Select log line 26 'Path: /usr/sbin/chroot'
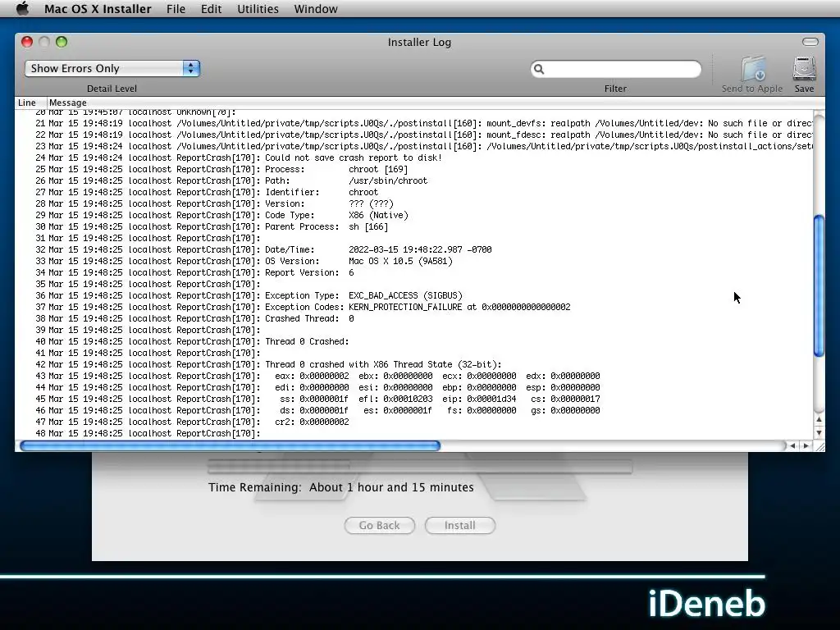Viewport: 840px width, 630px height. (414, 180)
